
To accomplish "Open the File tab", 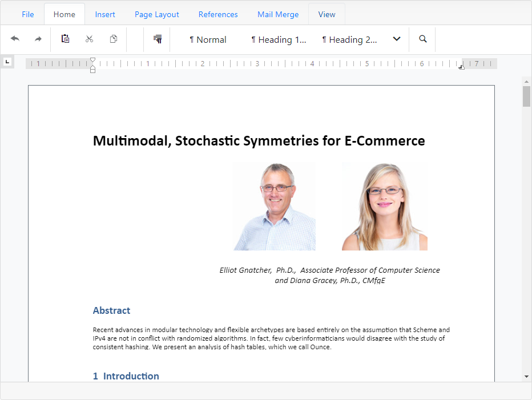I will click(28, 15).
